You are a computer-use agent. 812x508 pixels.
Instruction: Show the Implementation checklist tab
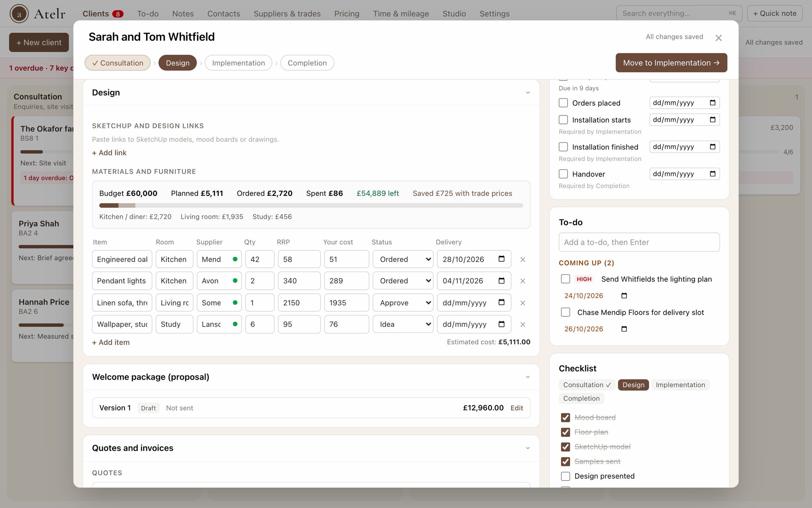tap(680, 385)
